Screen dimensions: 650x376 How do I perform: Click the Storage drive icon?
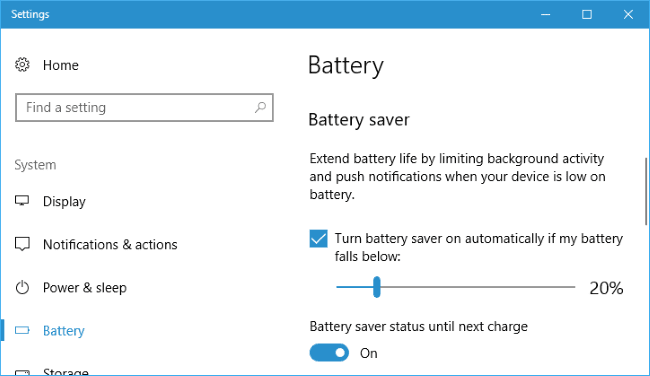pos(22,372)
